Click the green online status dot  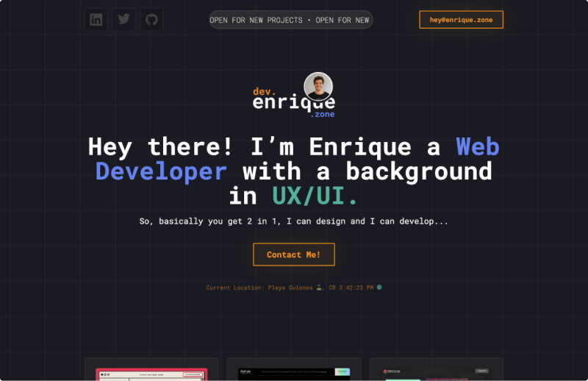[379, 287]
